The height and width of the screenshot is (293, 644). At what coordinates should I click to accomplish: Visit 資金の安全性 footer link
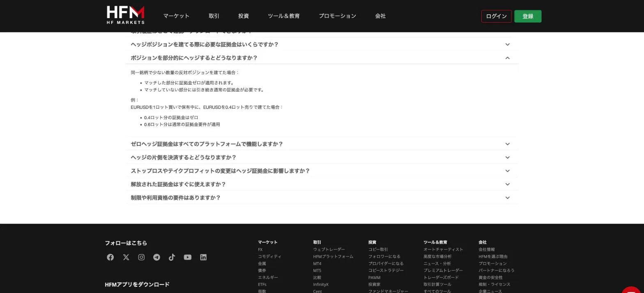coord(491,277)
